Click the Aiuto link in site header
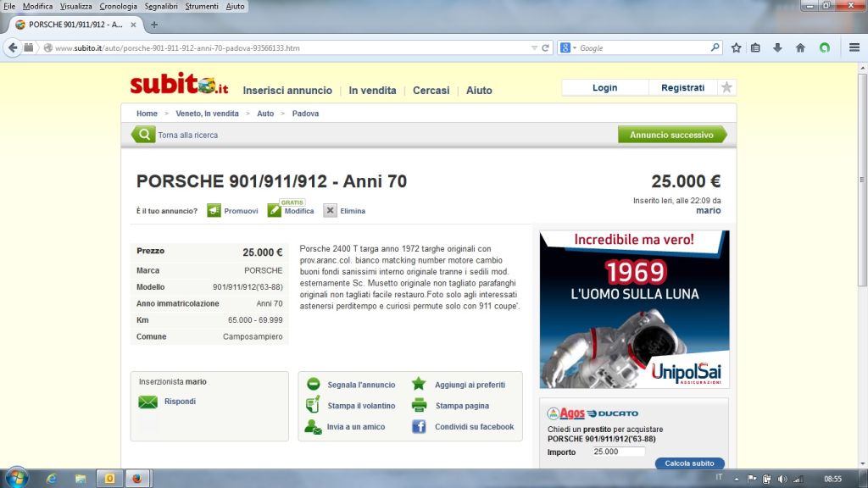This screenshot has height=488, width=868. click(x=479, y=90)
